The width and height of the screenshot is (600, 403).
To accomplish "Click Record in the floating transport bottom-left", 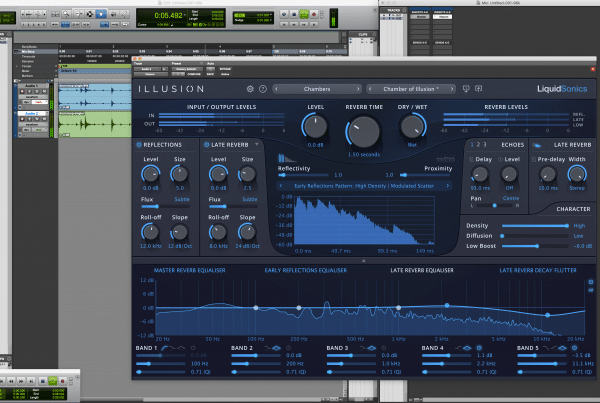I will 63,381.
